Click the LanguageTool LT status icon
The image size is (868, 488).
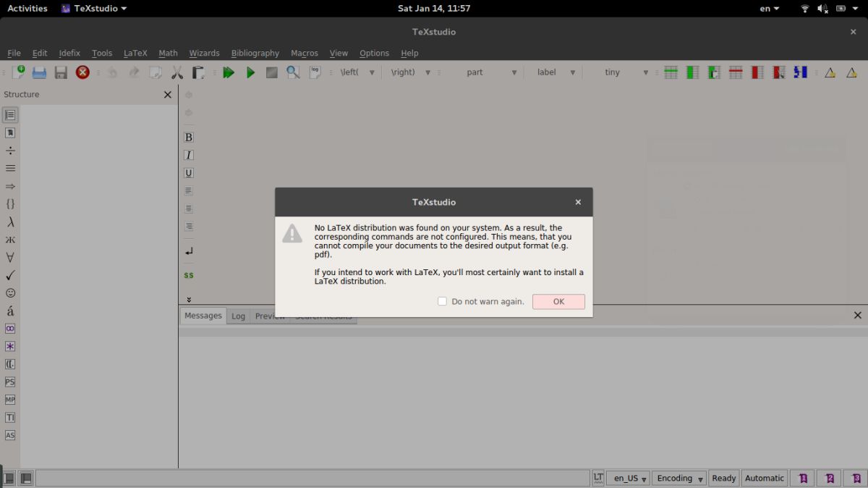[x=597, y=478]
